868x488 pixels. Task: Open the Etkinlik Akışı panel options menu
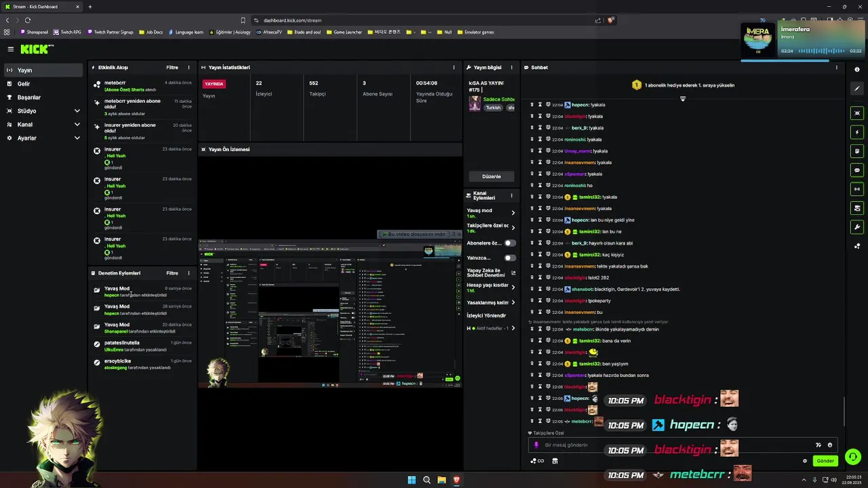[189, 68]
